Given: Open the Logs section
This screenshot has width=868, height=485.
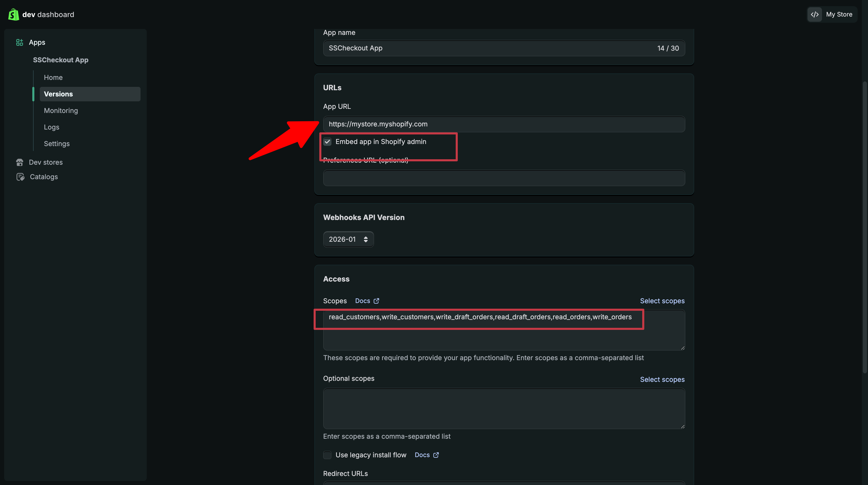Looking at the screenshot, I should [51, 127].
